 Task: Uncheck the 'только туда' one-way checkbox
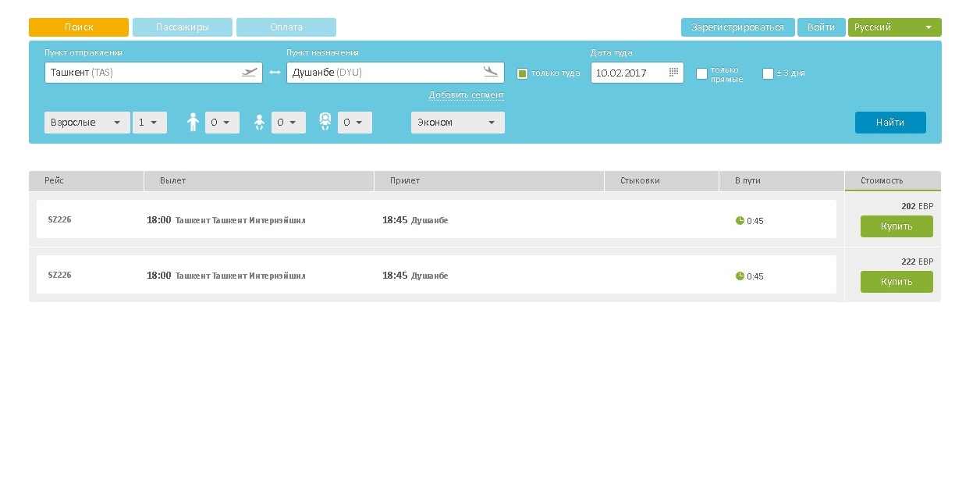tap(523, 73)
